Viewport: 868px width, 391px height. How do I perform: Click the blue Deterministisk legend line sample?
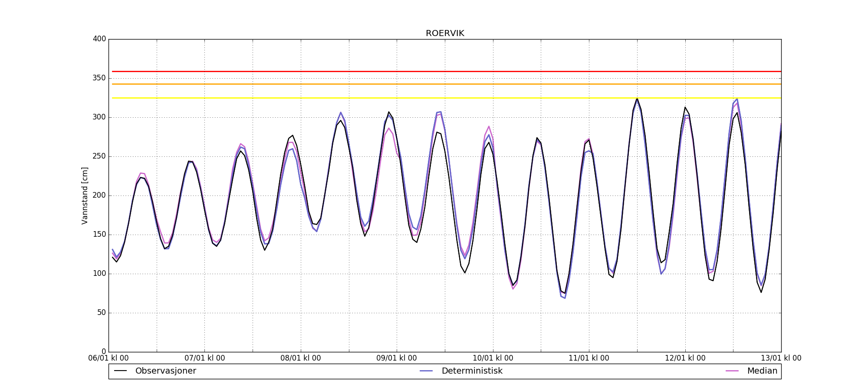(x=427, y=371)
